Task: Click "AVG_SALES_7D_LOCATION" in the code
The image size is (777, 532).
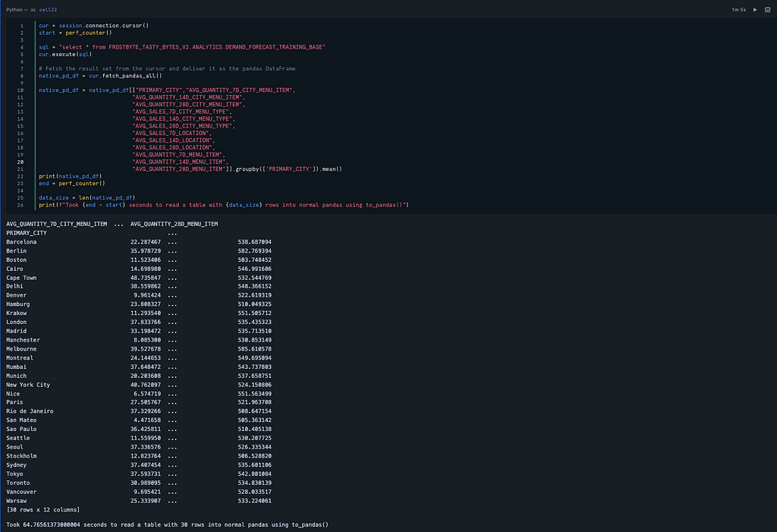Action: tap(171, 133)
